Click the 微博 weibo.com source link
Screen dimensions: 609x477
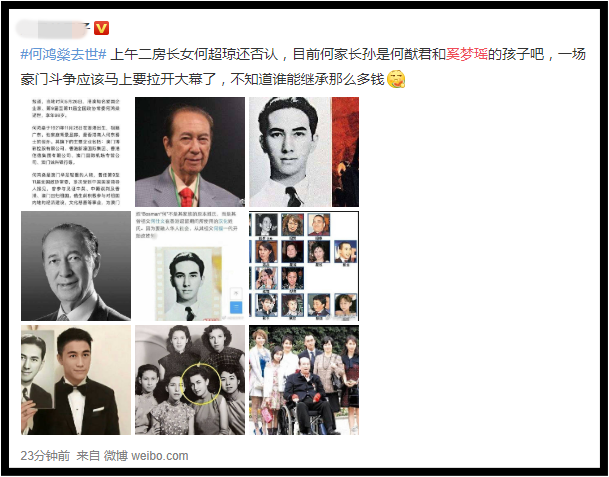[146, 456]
